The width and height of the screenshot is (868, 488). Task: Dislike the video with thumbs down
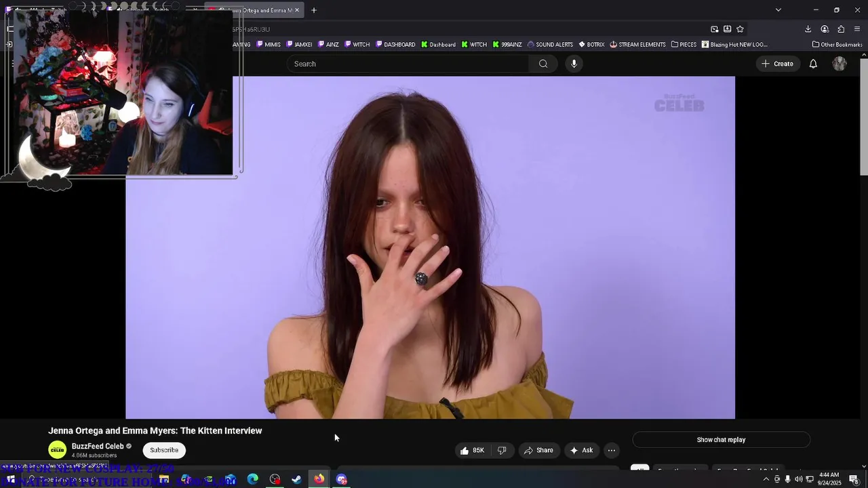[502, 450]
